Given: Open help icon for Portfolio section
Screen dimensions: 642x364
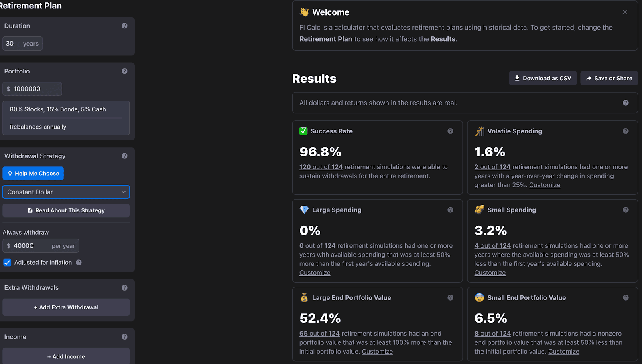Looking at the screenshot, I should pyautogui.click(x=124, y=71).
